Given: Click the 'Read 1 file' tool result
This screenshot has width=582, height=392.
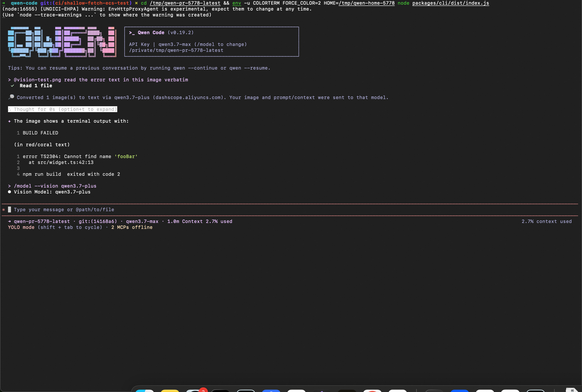Looking at the screenshot, I should pos(36,86).
